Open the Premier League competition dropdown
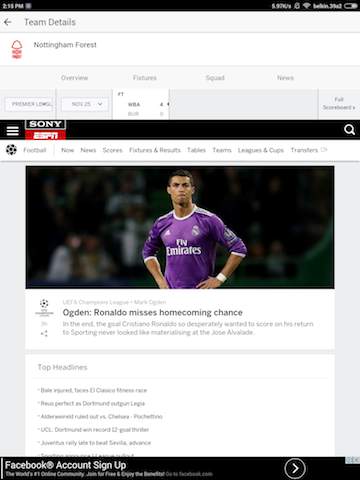 (x=29, y=104)
